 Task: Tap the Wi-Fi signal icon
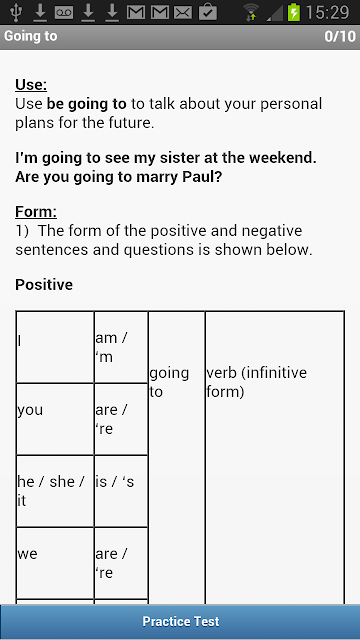click(x=251, y=12)
